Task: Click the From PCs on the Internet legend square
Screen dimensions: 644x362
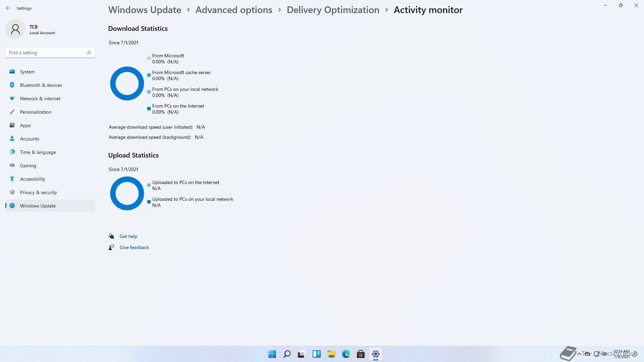Action: (x=149, y=109)
